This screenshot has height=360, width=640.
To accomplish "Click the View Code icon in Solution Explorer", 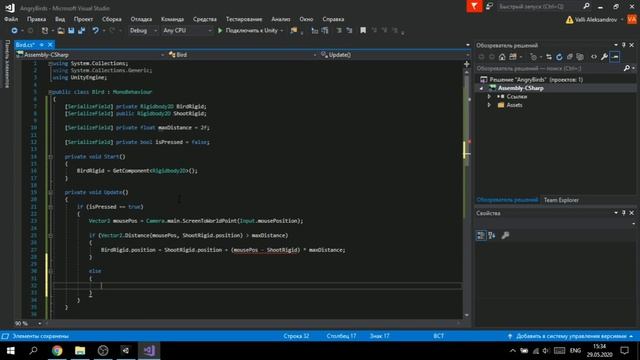I will [594, 57].
